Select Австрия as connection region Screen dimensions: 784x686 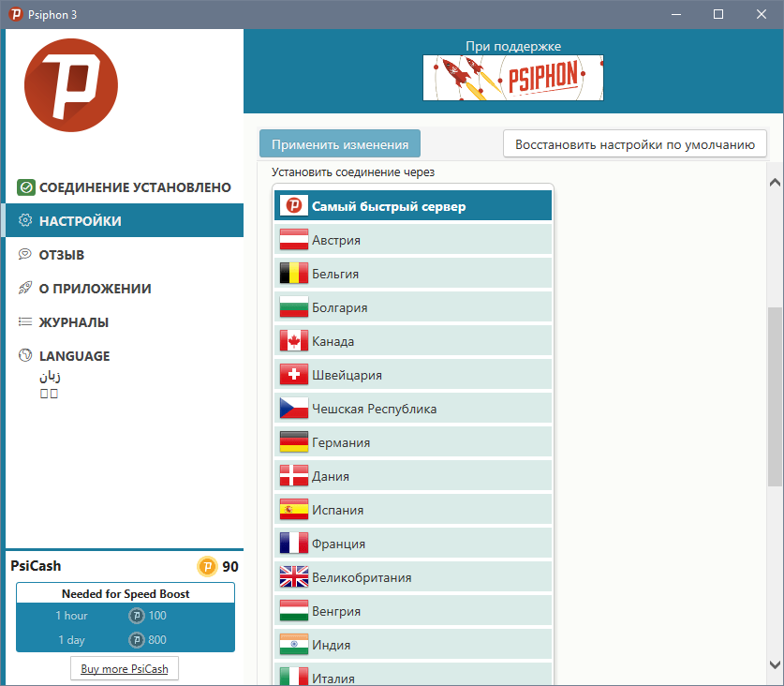click(x=413, y=240)
